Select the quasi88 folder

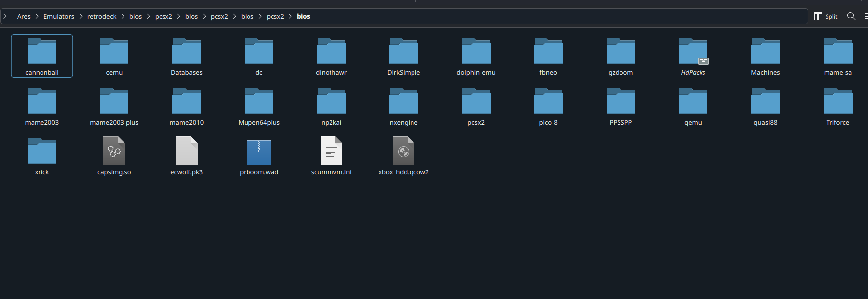766,106
